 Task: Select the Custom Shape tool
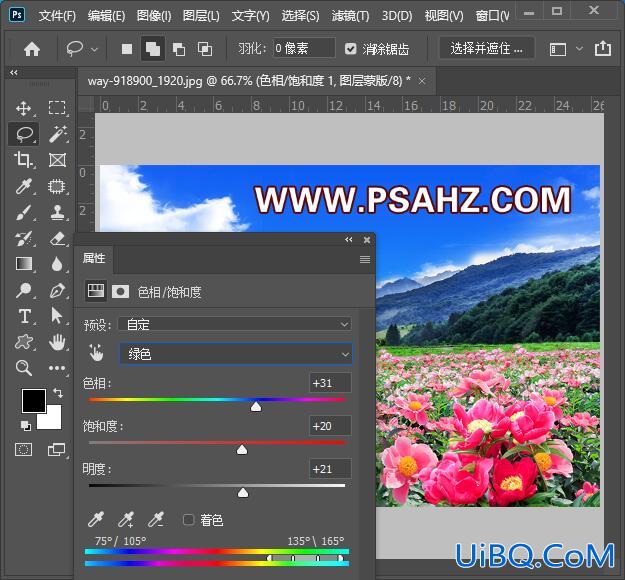(x=24, y=342)
